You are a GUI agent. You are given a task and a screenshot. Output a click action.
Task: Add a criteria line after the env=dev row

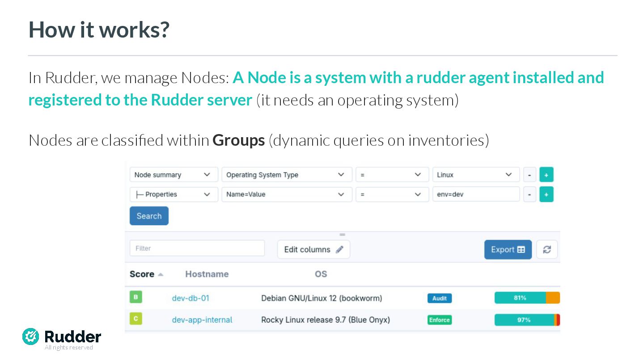coord(546,194)
